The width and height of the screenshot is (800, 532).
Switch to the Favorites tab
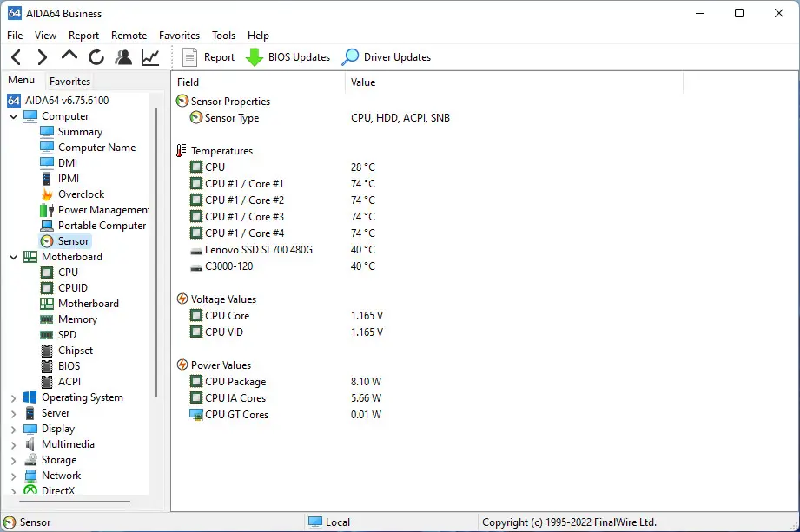[x=69, y=81]
